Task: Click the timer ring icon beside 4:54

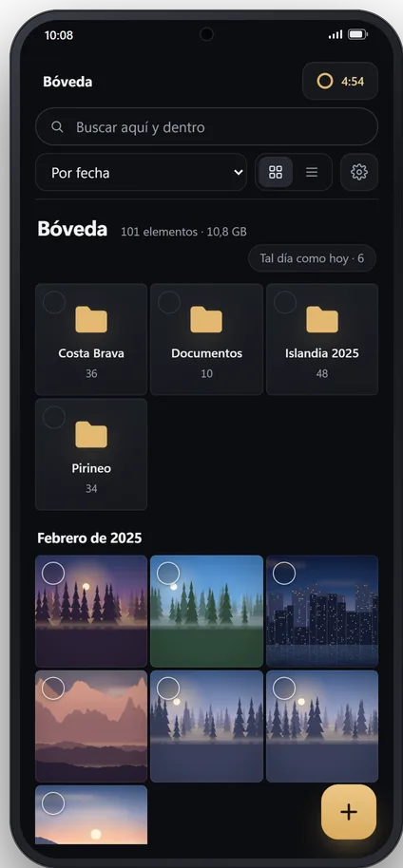Action: [325, 82]
